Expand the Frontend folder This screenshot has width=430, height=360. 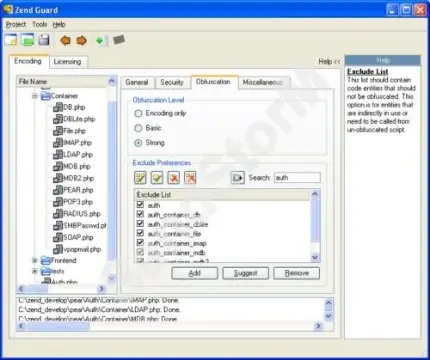click(x=35, y=260)
